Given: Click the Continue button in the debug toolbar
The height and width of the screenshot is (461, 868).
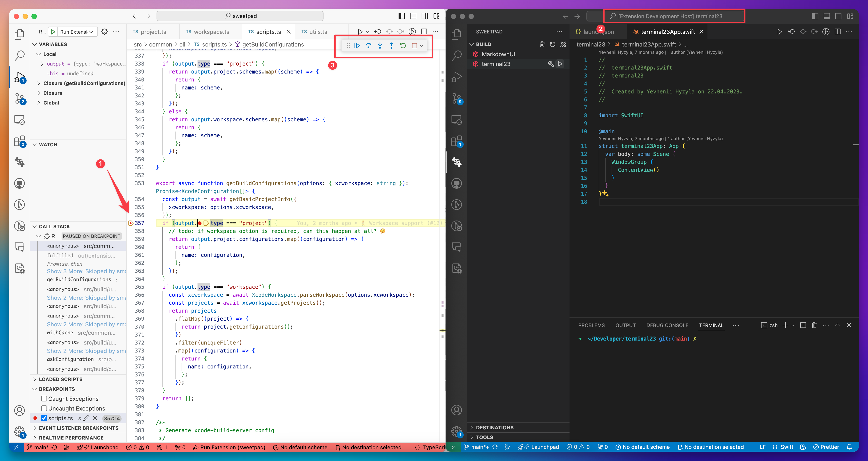Looking at the screenshot, I should coord(357,45).
